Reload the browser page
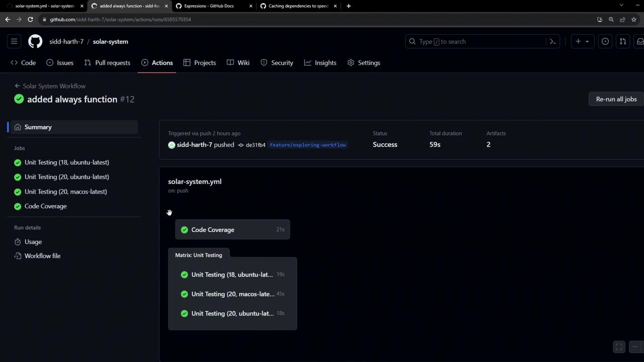This screenshot has width=644, height=362. click(x=30, y=19)
